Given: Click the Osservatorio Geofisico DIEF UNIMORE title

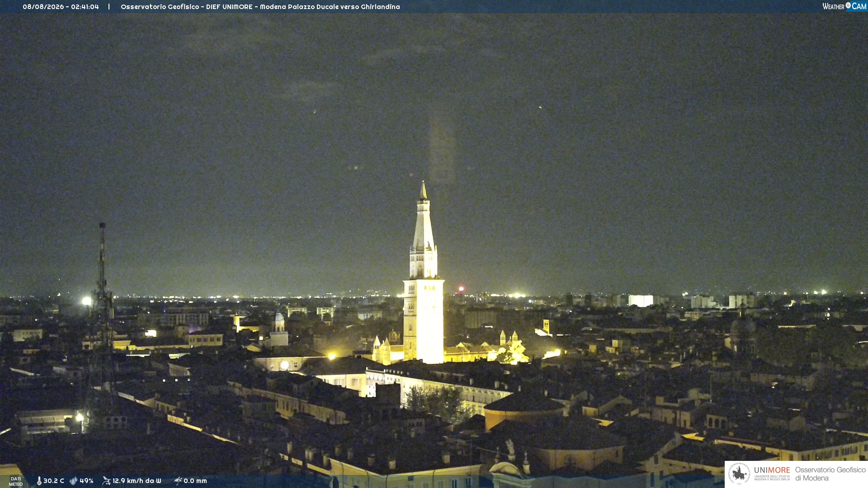Looking at the screenshot, I should tap(260, 7).
